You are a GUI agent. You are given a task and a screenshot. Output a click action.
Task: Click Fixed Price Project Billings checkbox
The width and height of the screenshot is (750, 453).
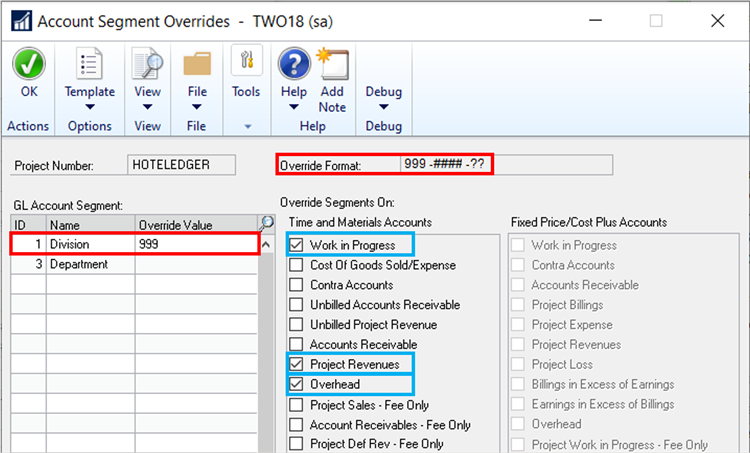(518, 304)
